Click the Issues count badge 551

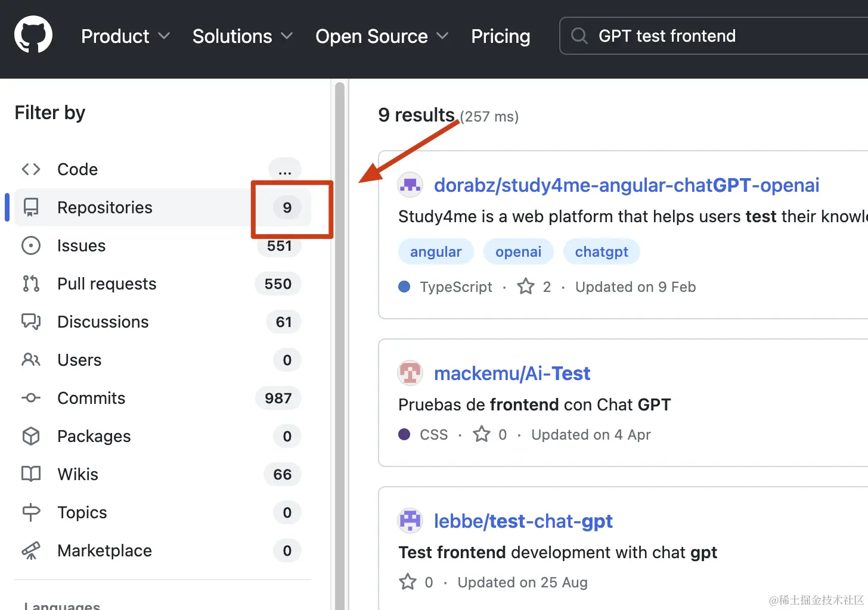pyautogui.click(x=279, y=245)
